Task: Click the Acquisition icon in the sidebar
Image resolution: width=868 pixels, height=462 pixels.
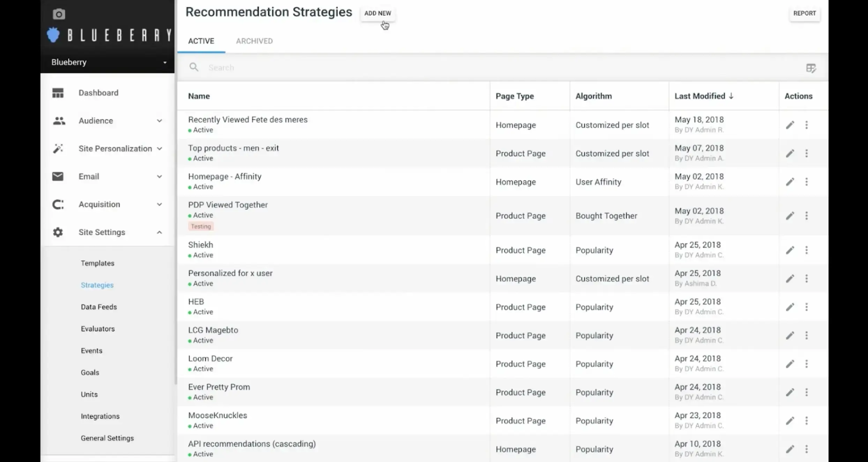Action: coord(58,204)
